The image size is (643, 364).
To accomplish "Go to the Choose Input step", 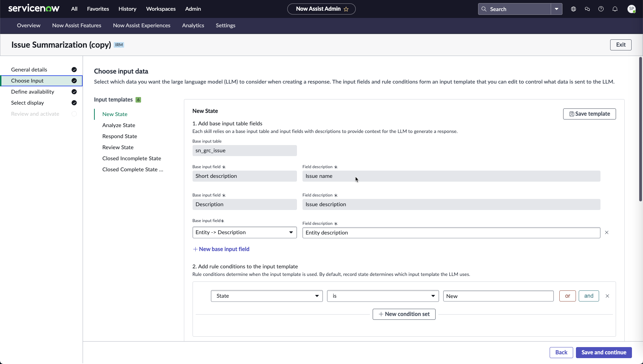I will (x=41, y=81).
